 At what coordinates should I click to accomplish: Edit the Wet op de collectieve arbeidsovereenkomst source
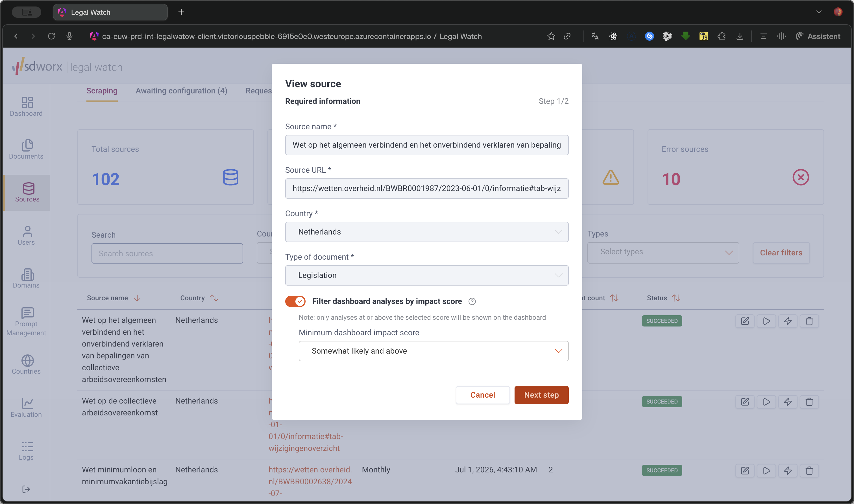pos(745,402)
